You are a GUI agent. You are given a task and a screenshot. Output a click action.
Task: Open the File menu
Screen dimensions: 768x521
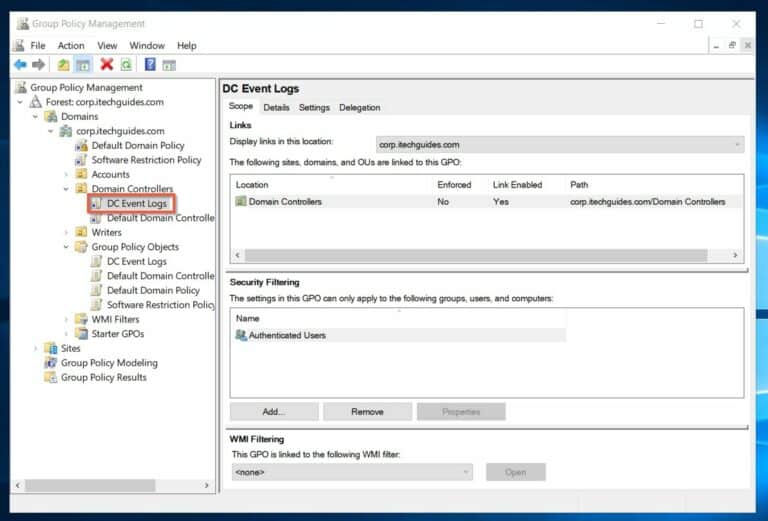pos(38,46)
